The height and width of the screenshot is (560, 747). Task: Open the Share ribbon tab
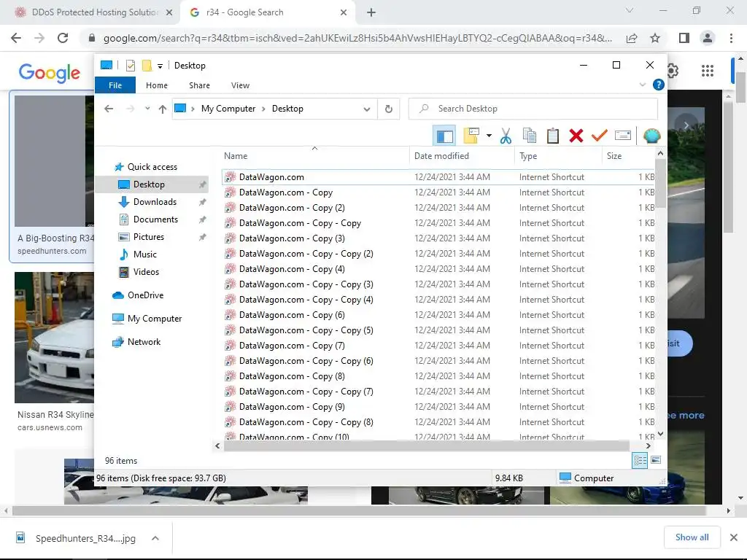[x=199, y=85]
